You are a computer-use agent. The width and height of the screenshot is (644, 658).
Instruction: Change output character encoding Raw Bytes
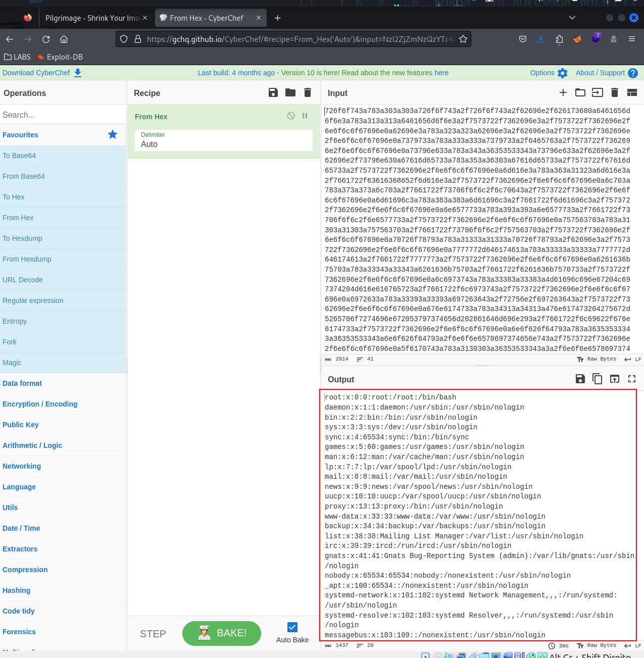pos(597,645)
